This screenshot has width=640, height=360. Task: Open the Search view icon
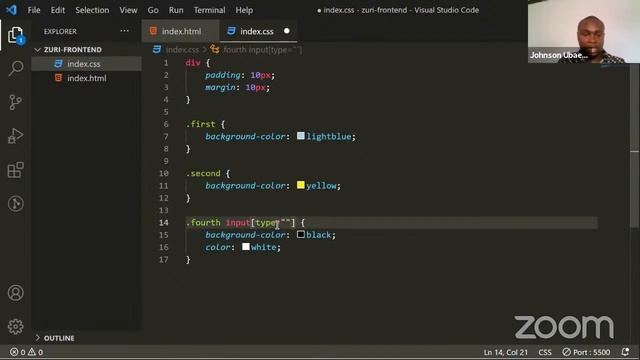click(16, 68)
